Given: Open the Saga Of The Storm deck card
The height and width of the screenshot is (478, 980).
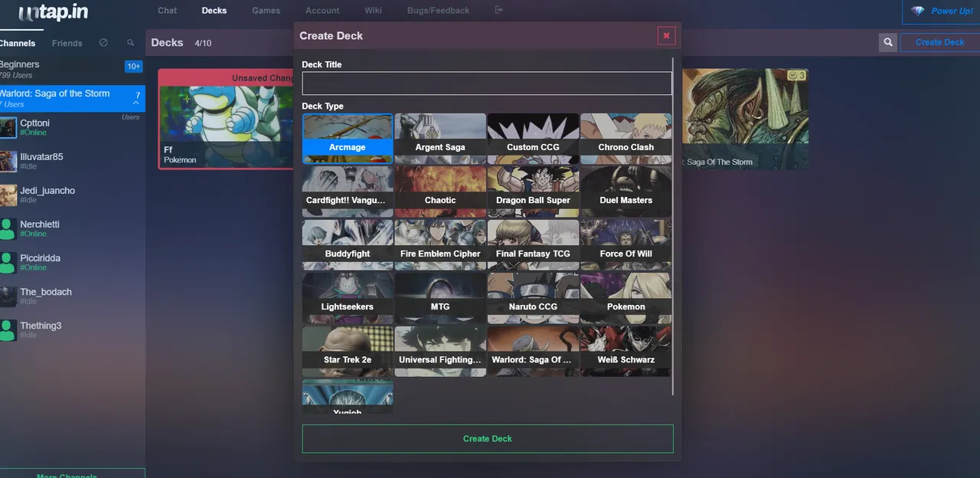Looking at the screenshot, I should (x=744, y=119).
